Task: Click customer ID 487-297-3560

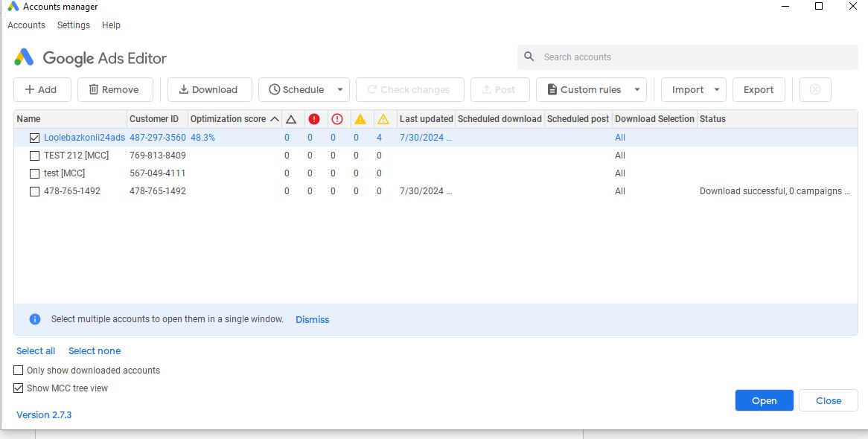Action: coord(158,138)
